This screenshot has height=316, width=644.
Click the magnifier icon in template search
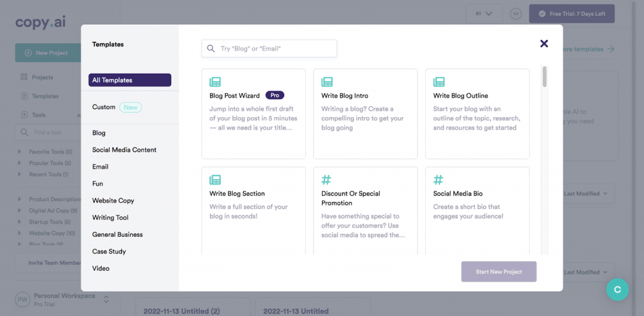[x=211, y=48]
